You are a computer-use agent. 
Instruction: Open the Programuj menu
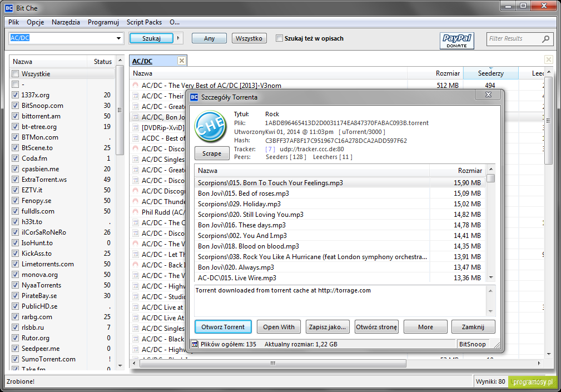point(103,22)
